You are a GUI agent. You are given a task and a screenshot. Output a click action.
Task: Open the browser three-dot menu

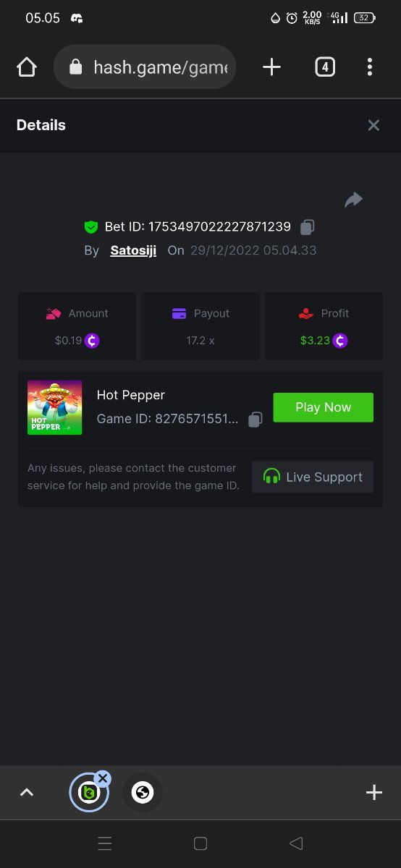[370, 68]
